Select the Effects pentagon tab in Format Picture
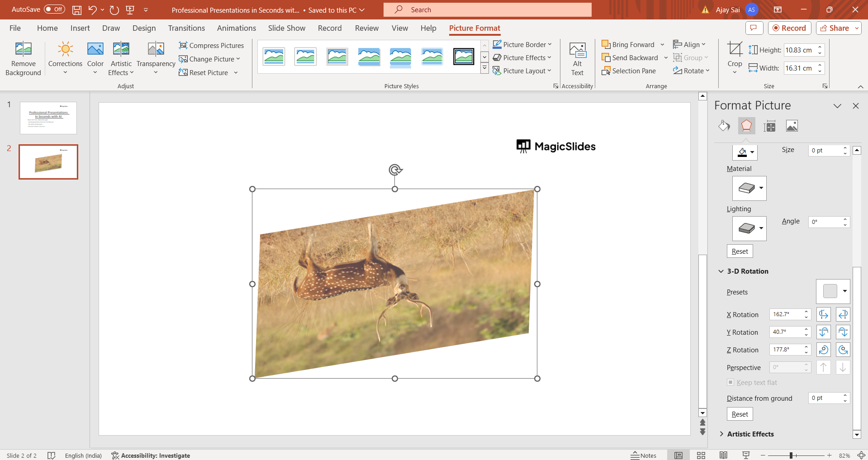Image resolution: width=868 pixels, height=460 pixels. click(746, 126)
